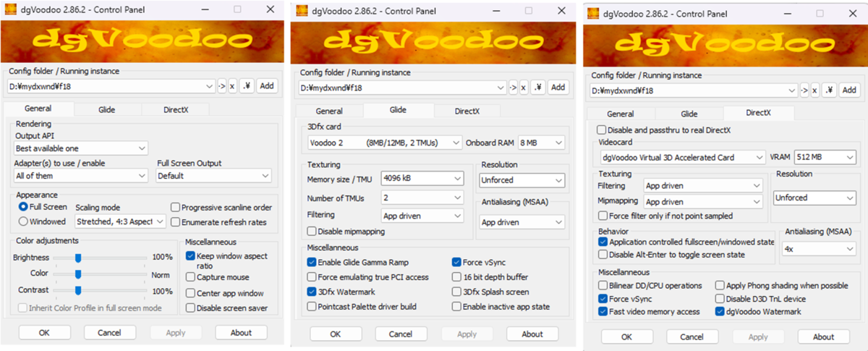Open the Onboard RAM '8 MB' dropdown
The height and width of the screenshot is (351, 868).
[x=542, y=143]
